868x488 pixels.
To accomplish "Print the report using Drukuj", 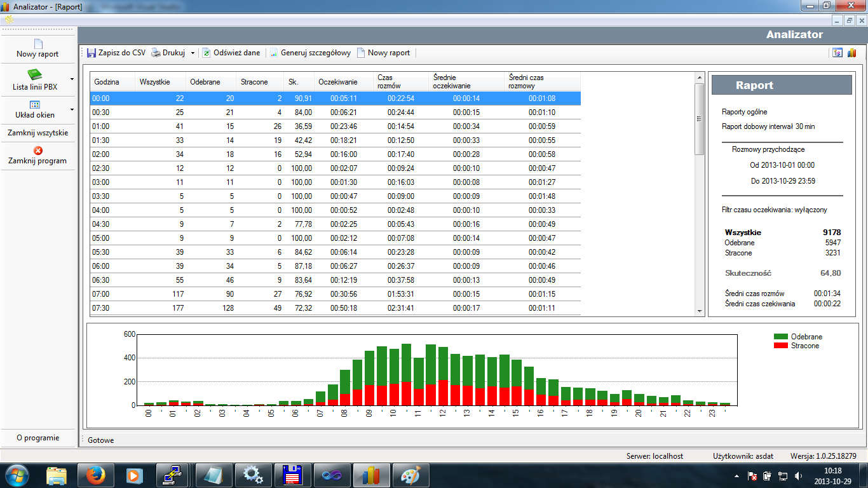I will coord(168,53).
